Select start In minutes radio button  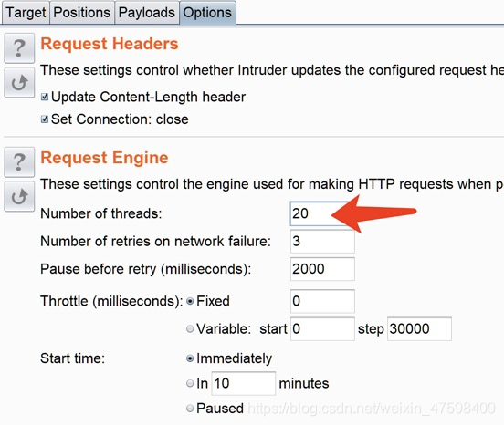tap(190, 383)
